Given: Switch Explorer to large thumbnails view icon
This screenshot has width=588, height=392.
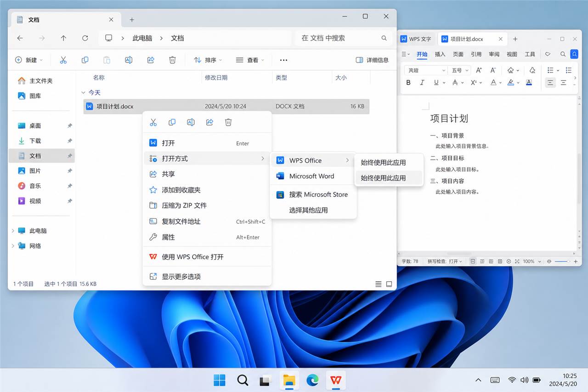Looking at the screenshot, I should pyautogui.click(x=389, y=284).
